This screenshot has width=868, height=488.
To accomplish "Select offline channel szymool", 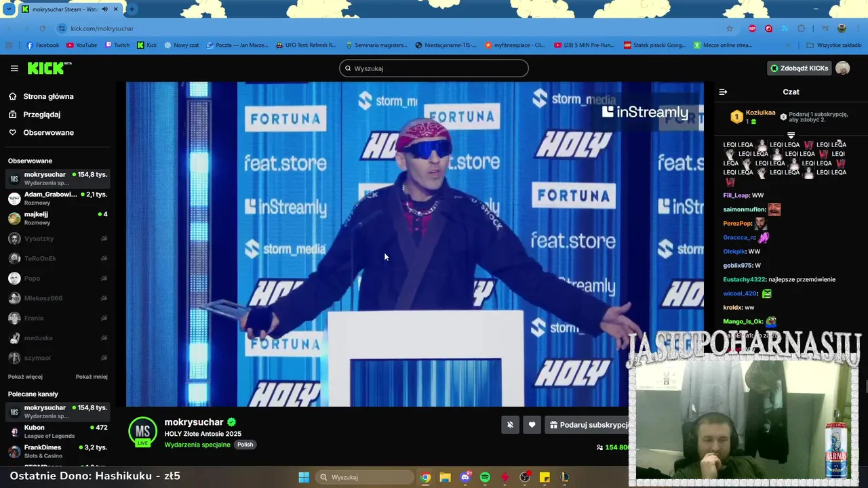I will pyautogui.click(x=58, y=358).
